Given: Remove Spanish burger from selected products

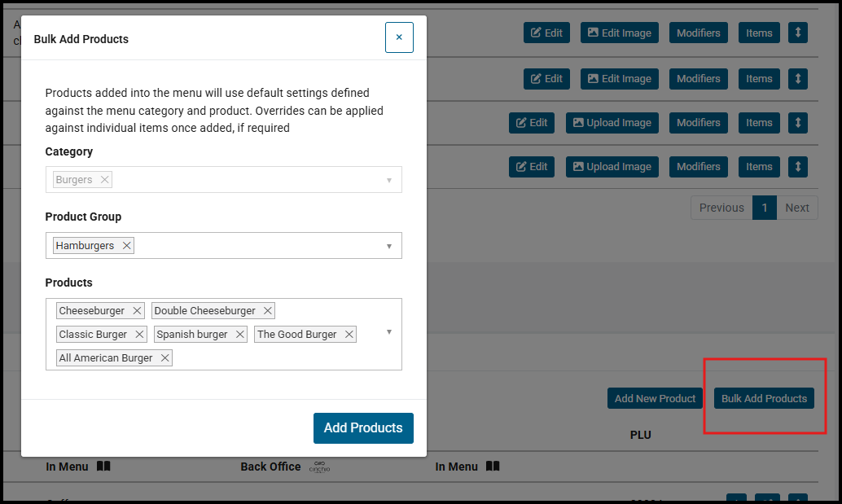Looking at the screenshot, I should point(239,335).
